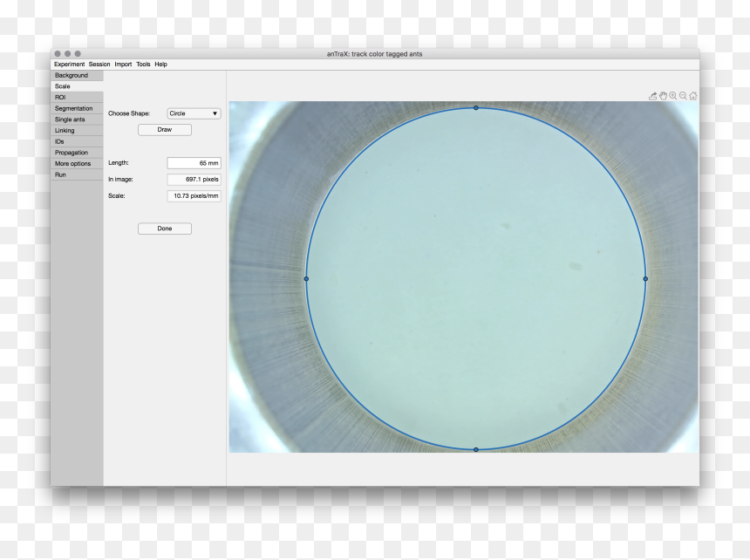Open the Help menu
The height and width of the screenshot is (560, 750).
(x=160, y=64)
